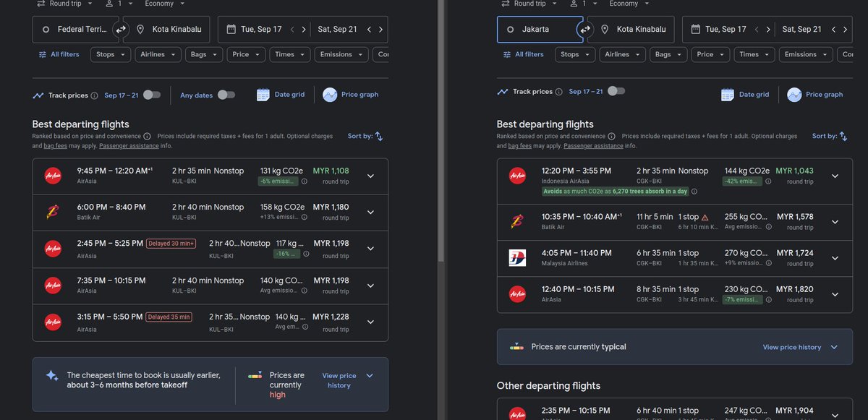868x420 pixels.
Task: Expand the MYR 1,043 Indonesia AirAsia flight
Action: pyautogui.click(x=835, y=176)
